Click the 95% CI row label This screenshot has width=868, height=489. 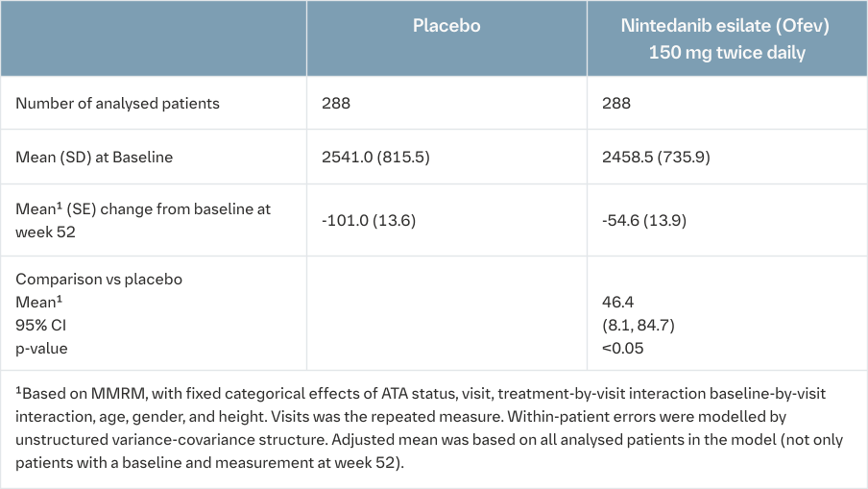[x=36, y=326]
